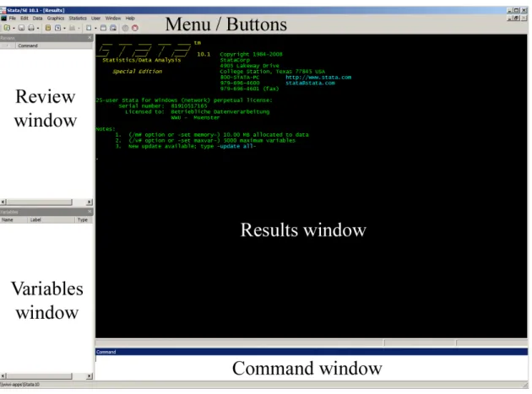Open the Viewer toolbar icon
Image resolution: width=532 pixels, height=394 pixels.
click(x=57, y=28)
